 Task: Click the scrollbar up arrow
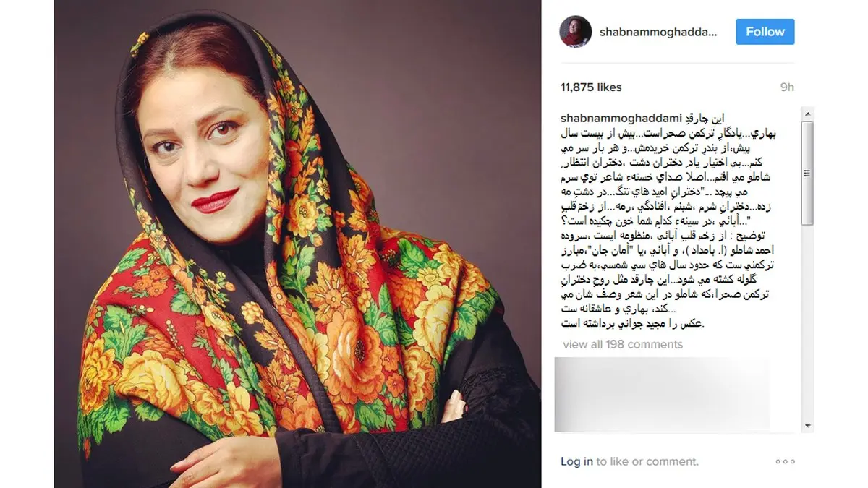click(x=808, y=114)
